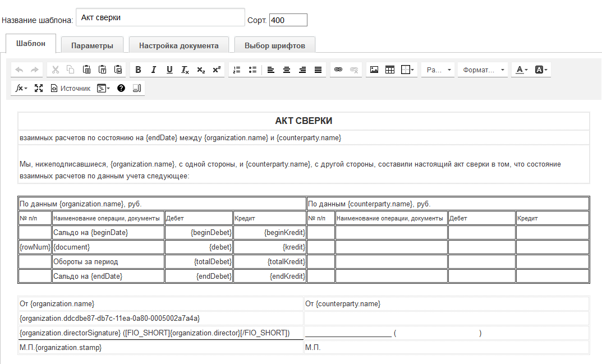Insert a numbered list
Image resolution: width=602 pixels, height=364 pixels.
click(x=237, y=70)
